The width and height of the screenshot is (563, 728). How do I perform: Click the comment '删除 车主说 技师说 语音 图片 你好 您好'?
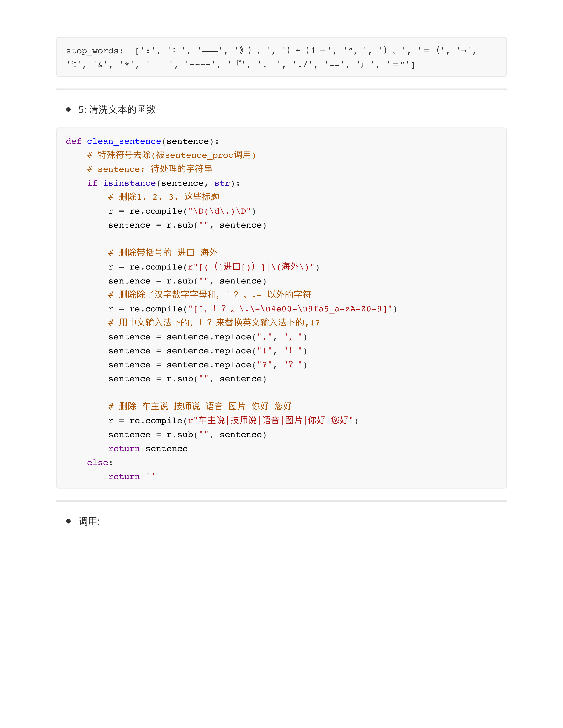click(x=200, y=406)
